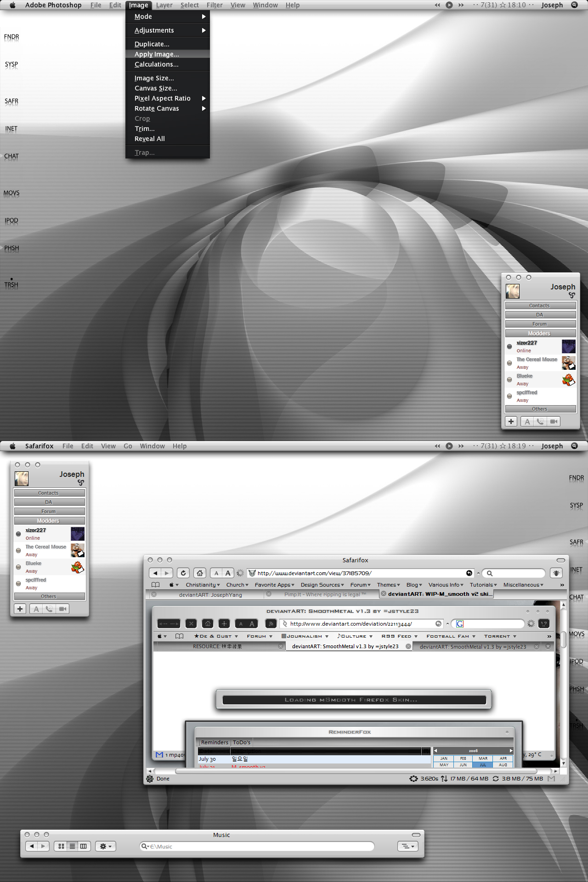Click the FNDR shortcut on Photoshop desktop
The width and height of the screenshot is (588, 882).
coord(11,37)
